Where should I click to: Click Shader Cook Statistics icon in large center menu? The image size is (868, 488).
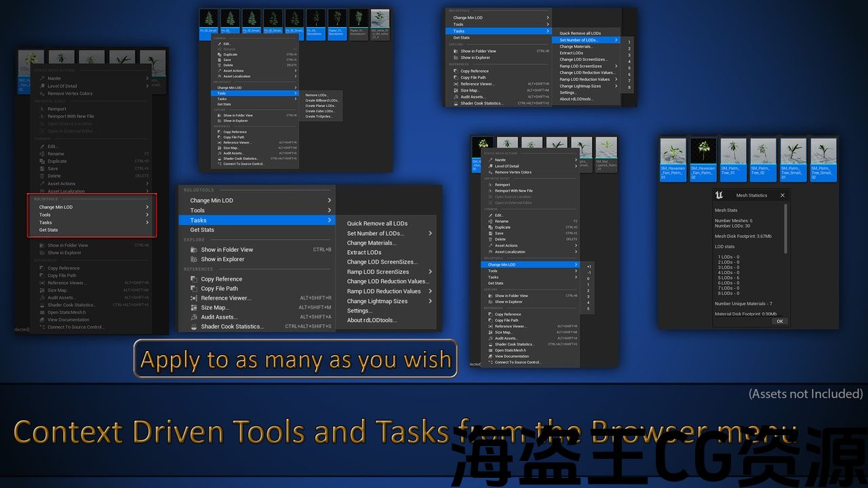194,327
